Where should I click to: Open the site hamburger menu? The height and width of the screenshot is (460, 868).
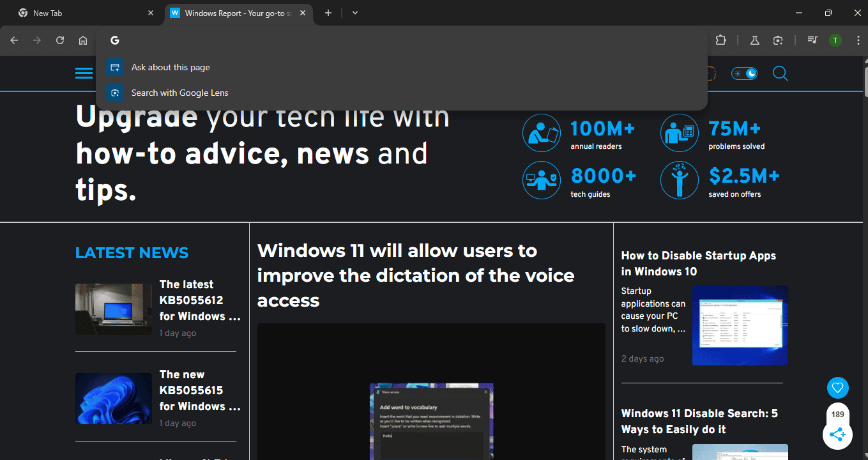click(84, 73)
